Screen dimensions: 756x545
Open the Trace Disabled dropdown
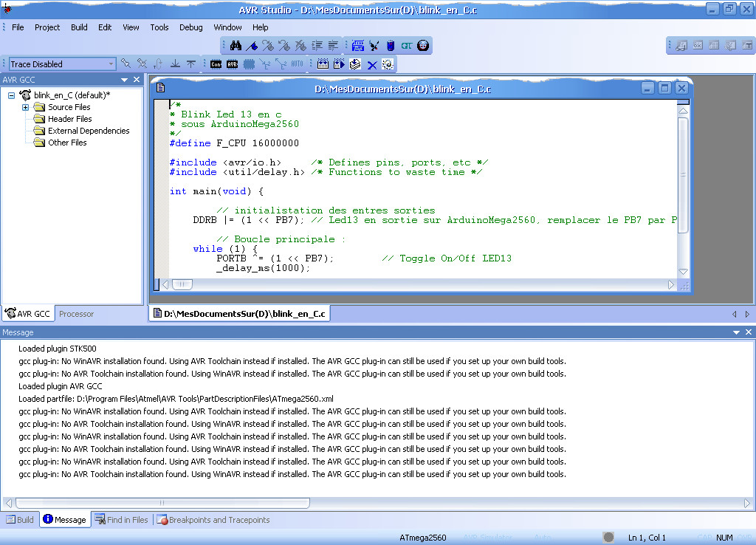pos(111,64)
